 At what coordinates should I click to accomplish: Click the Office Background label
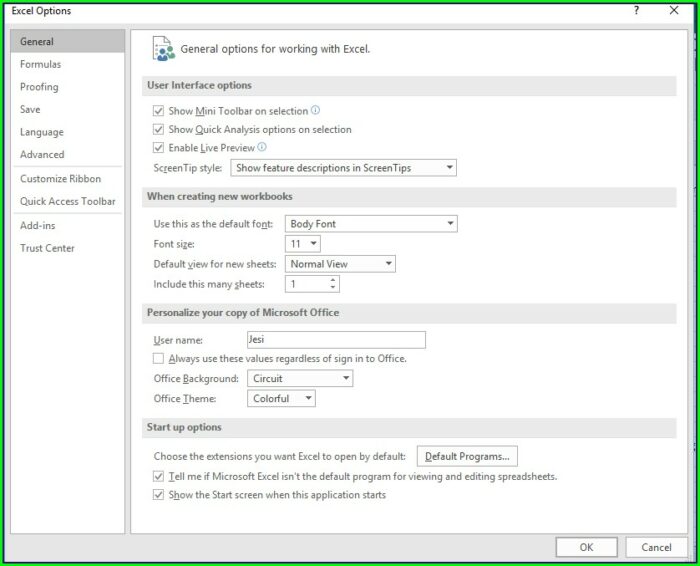pos(196,379)
